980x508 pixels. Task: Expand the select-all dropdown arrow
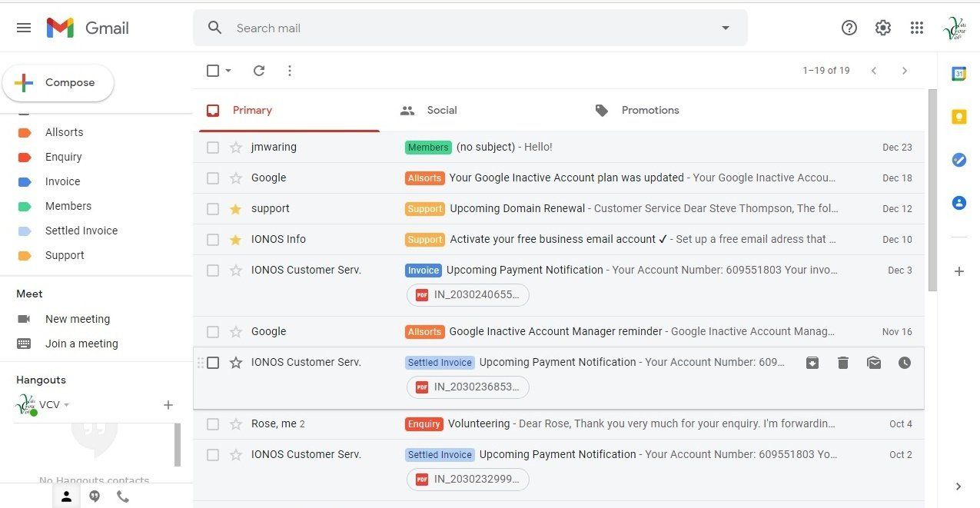[228, 71]
